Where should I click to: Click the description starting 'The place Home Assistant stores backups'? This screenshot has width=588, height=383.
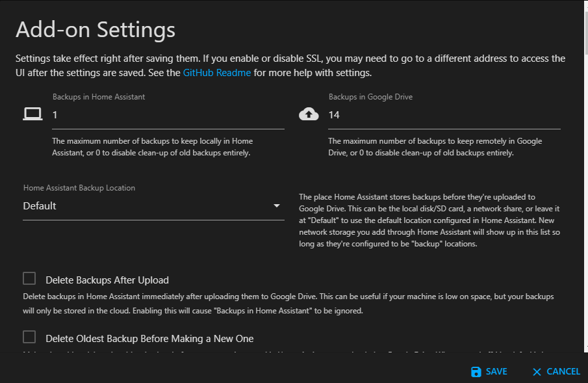point(429,220)
